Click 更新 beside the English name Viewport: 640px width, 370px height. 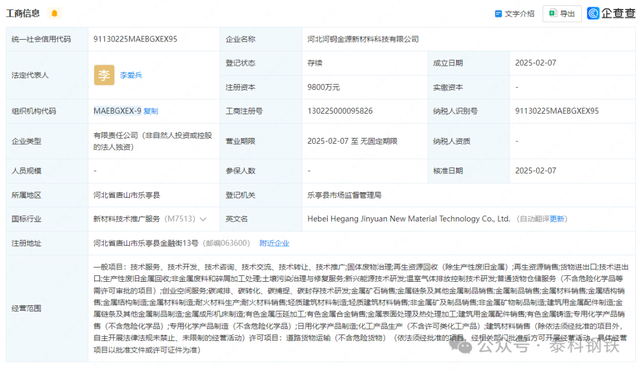coord(556,219)
